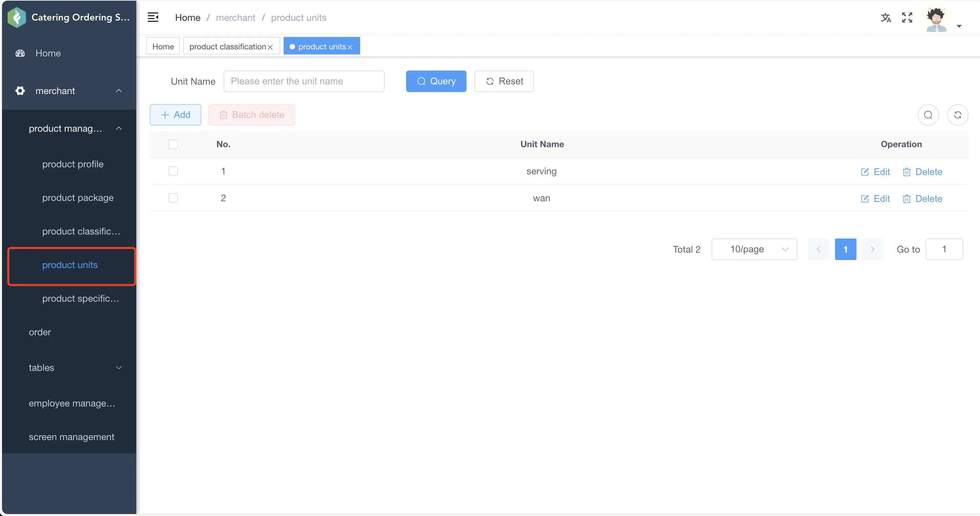Click the refresh table round icon
The height and width of the screenshot is (516, 980).
tap(958, 115)
